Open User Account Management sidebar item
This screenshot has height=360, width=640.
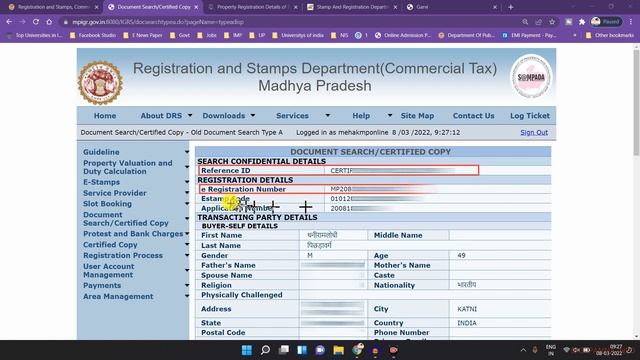click(109, 271)
